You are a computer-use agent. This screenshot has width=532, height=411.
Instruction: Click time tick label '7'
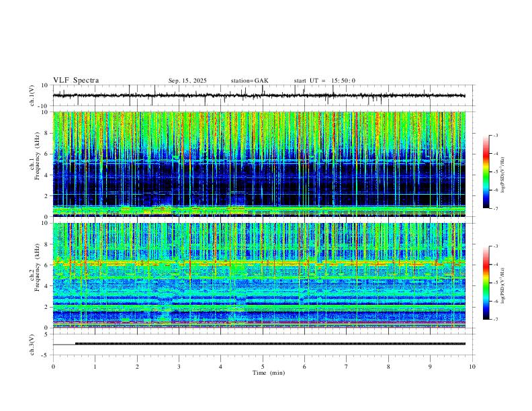tap(347, 367)
